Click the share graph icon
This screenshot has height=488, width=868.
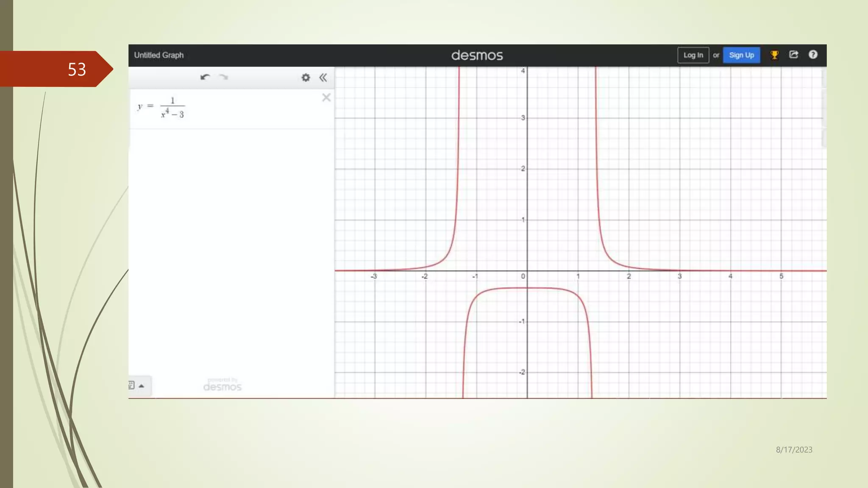coord(794,55)
